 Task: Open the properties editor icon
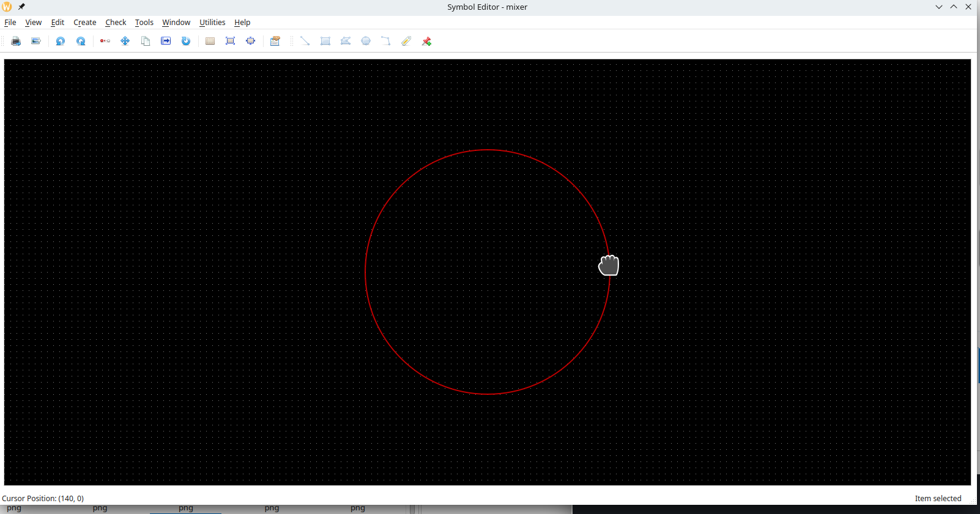[x=275, y=41]
